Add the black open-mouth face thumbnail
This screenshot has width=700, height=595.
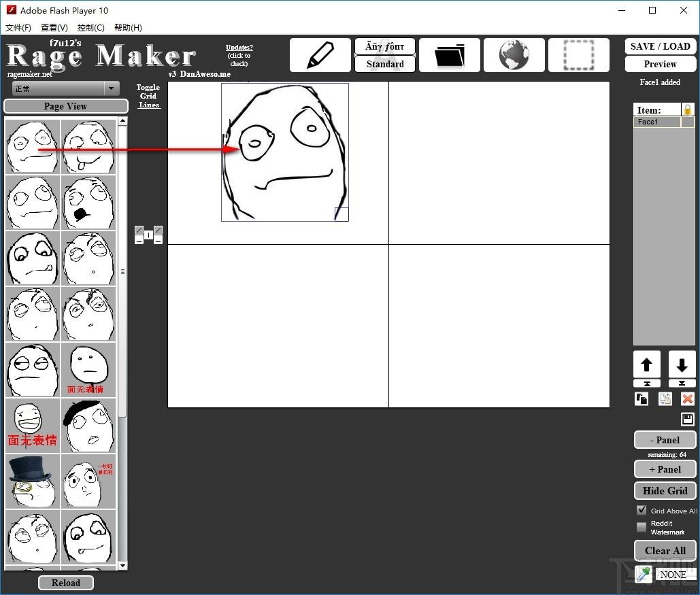point(88,203)
